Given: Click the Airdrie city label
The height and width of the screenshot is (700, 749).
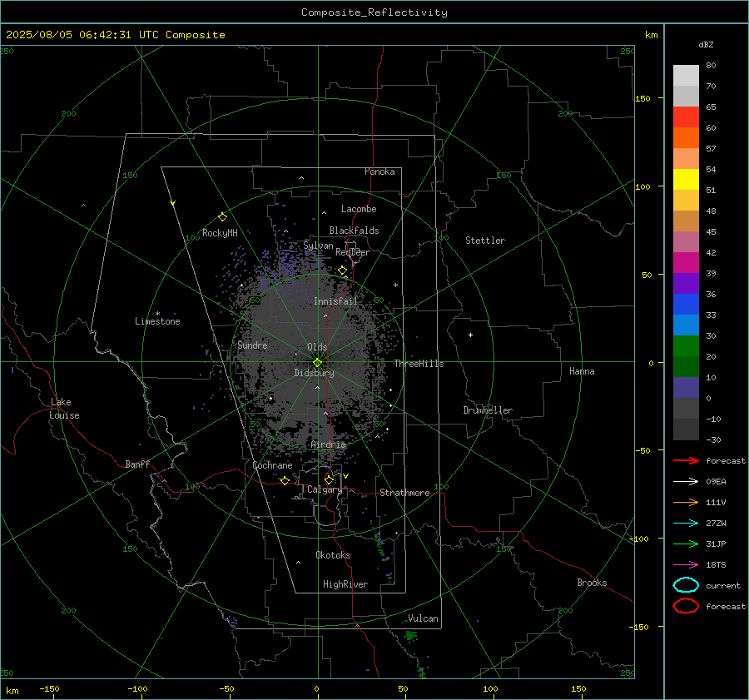Looking at the screenshot, I should pyautogui.click(x=328, y=444).
